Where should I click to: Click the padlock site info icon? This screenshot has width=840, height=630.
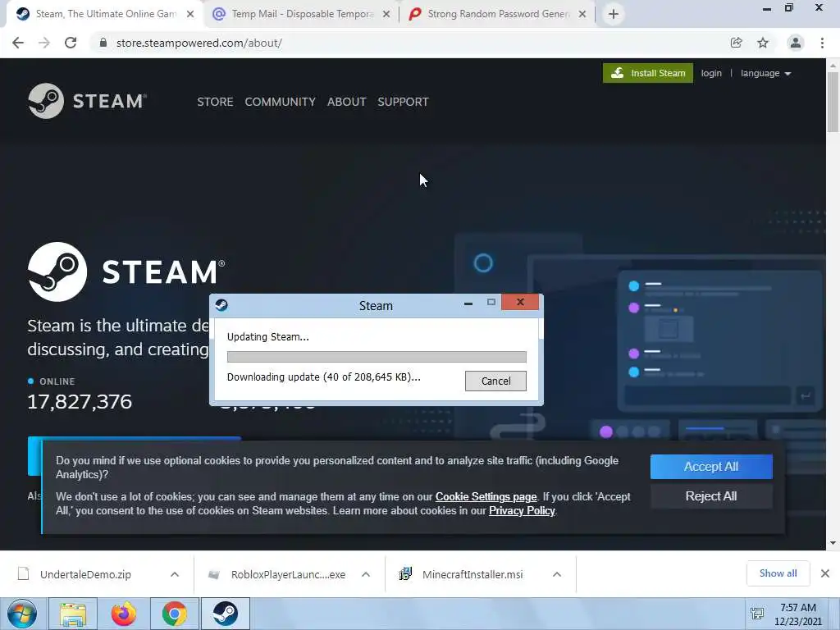pos(103,43)
